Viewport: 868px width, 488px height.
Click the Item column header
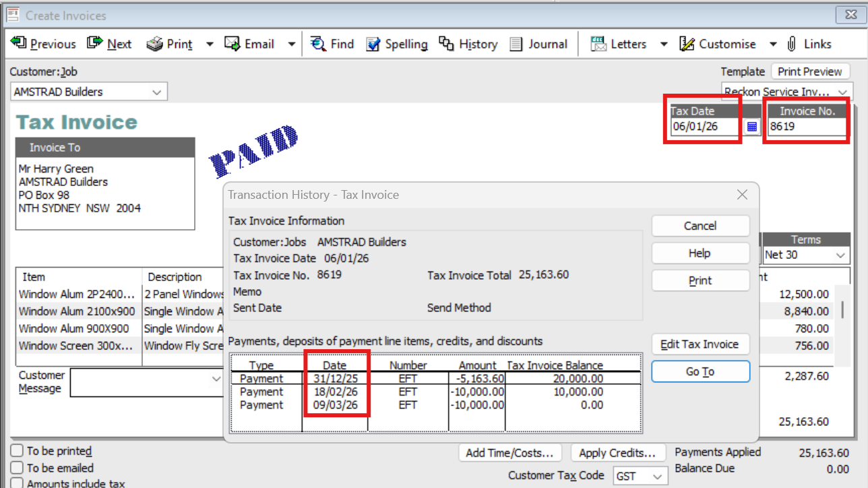pyautogui.click(x=34, y=277)
